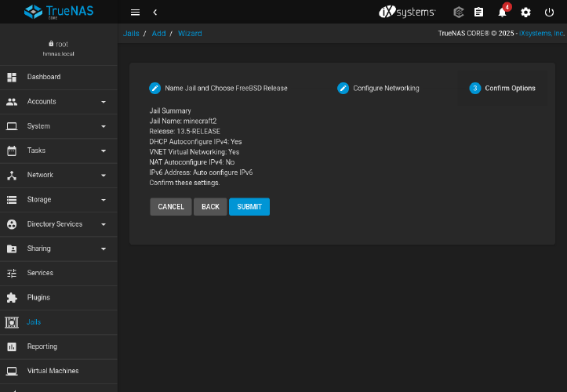Open the Jails breadcrumb link
The image size is (567, 392).
pyautogui.click(x=131, y=34)
